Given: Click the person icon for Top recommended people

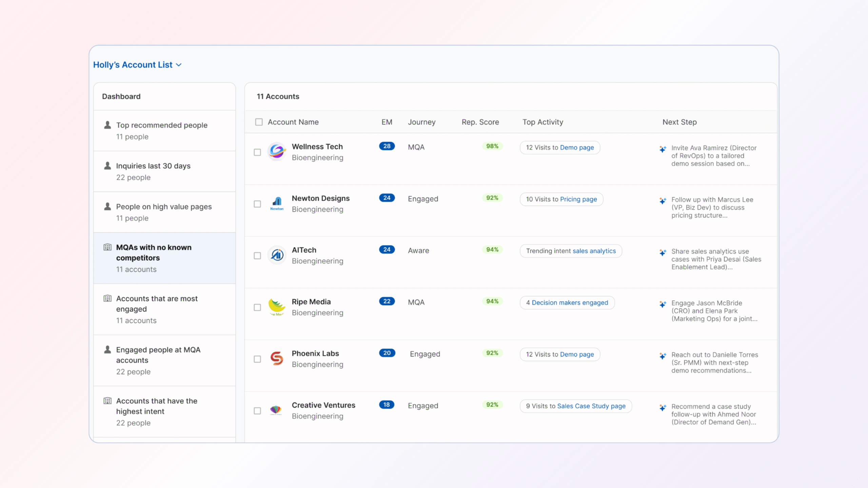Looking at the screenshot, I should pyautogui.click(x=107, y=125).
